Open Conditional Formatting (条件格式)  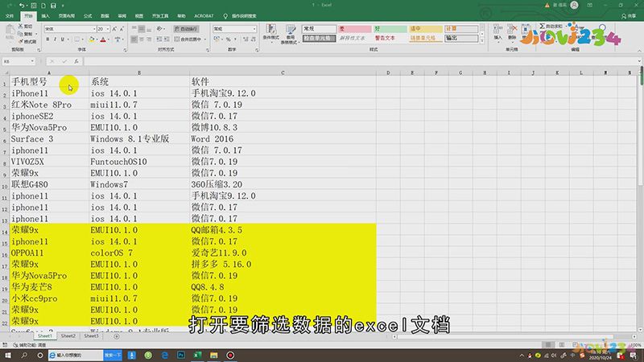coord(270,34)
